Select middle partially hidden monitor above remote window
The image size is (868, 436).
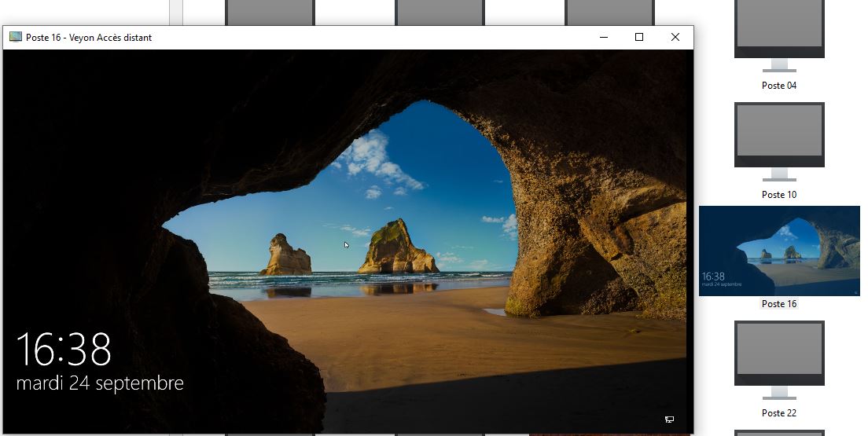click(440, 13)
